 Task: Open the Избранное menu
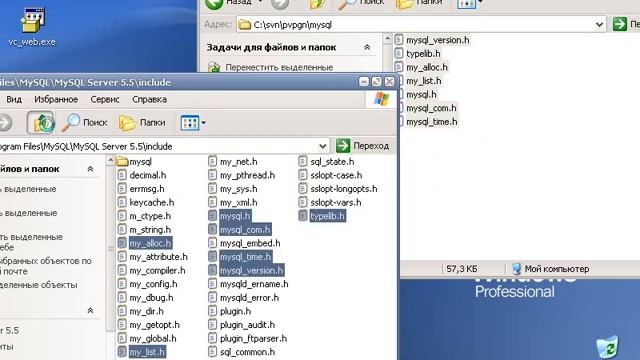tap(56, 99)
